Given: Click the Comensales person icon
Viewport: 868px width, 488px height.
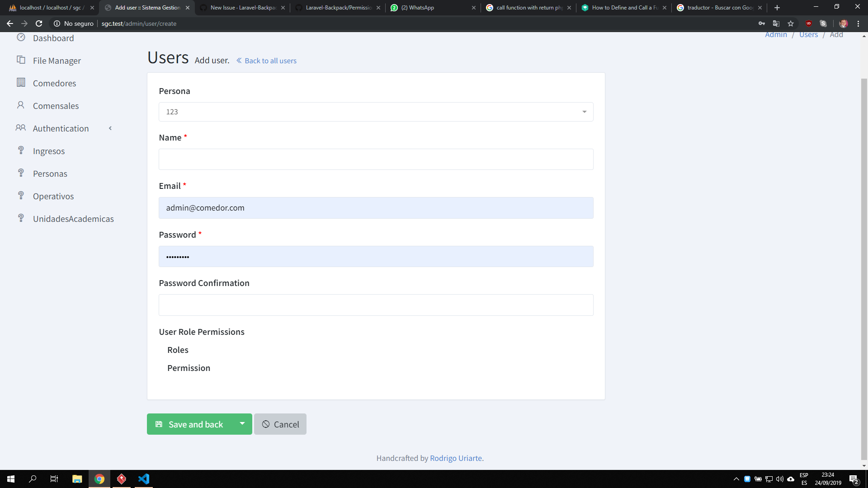Looking at the screenshot, I should [21, 105].
